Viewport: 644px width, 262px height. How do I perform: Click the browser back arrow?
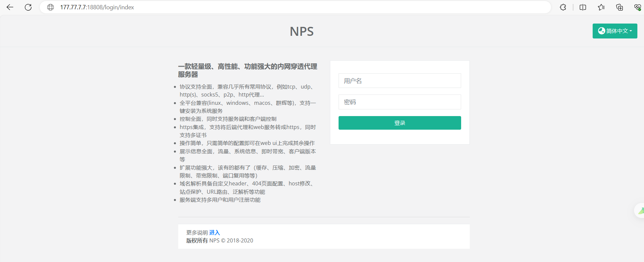pos(10,7)
